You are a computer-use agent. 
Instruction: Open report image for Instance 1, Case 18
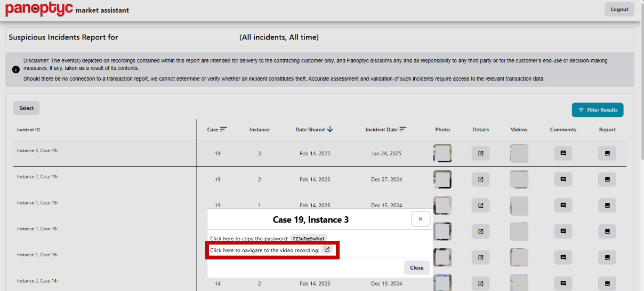[x=607, y=231]
